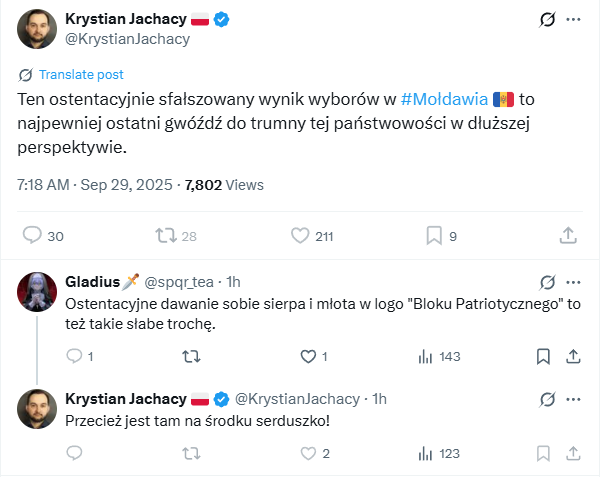
Task: Open the #Mołdawia hashtag
Action: (x=445, y=98)
